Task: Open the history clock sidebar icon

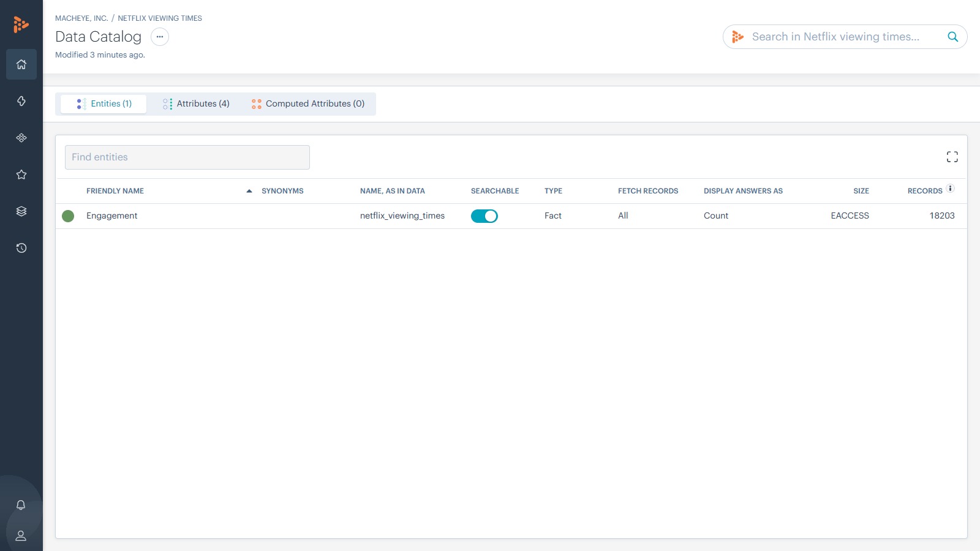Action: 21,248
